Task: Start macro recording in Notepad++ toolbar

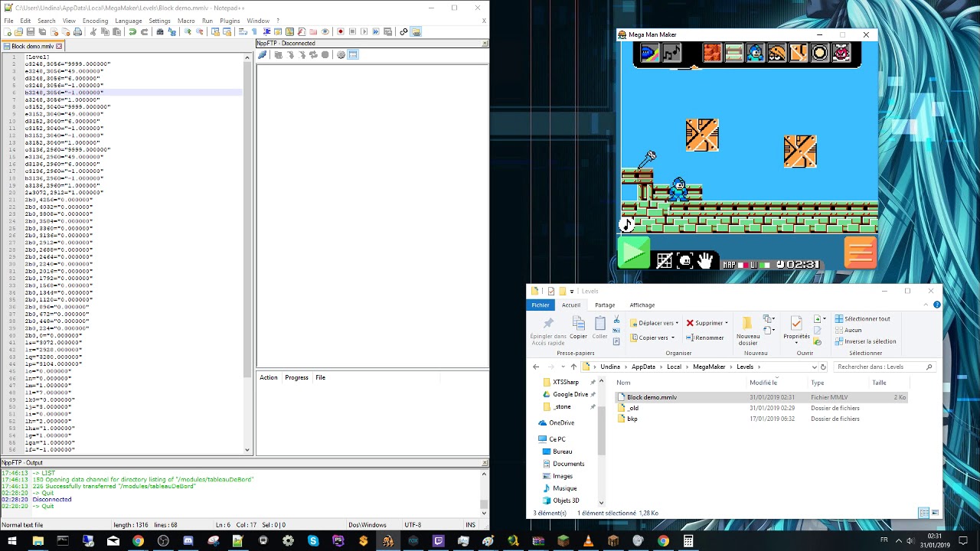Action: click(x=340, y=31)
